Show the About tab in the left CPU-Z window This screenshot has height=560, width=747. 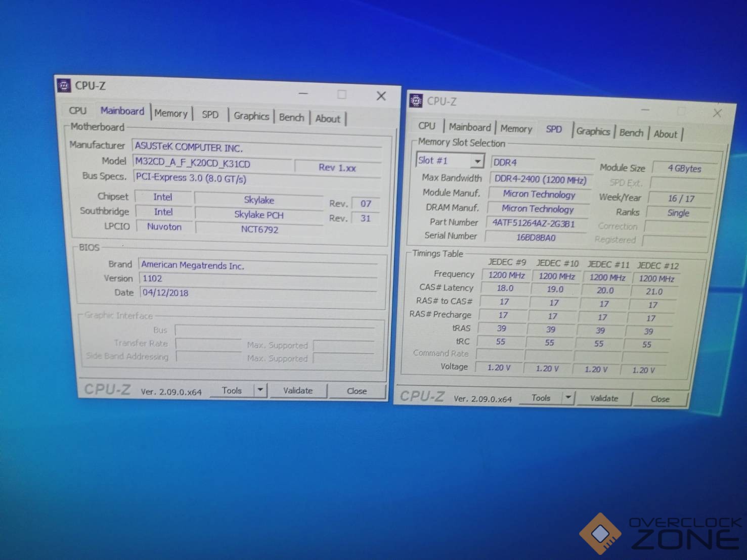pos(328,119)
